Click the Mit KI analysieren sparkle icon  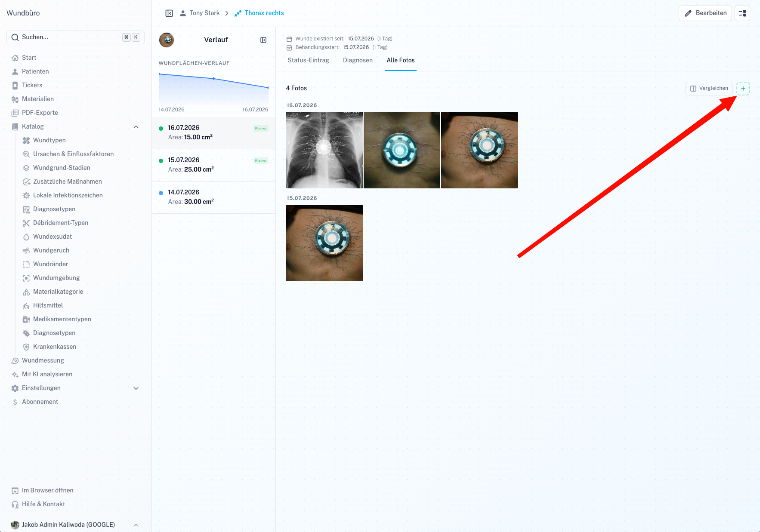[15, 374]
